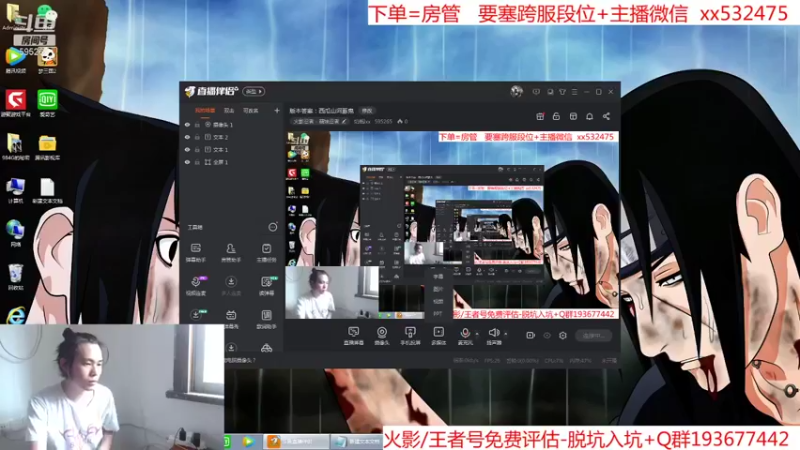This screenshot has height=450, width=800.
Task: Open the 歌词助手 tool in the toolbox
Action: 266,319
